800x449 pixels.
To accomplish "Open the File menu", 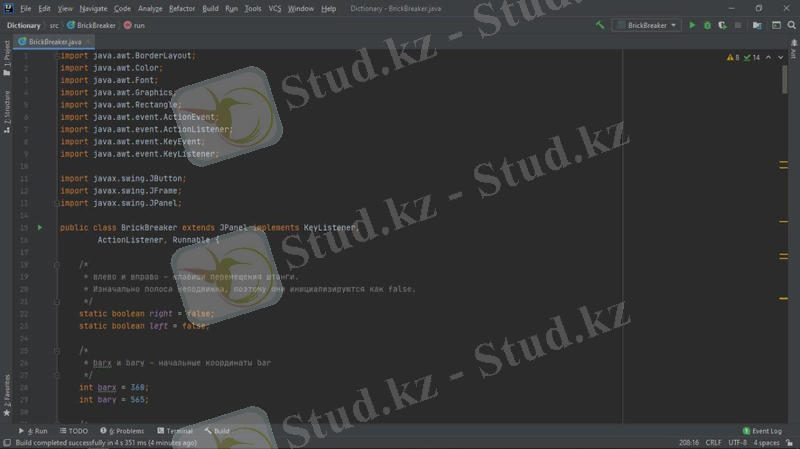I will (x=26, y=9).
